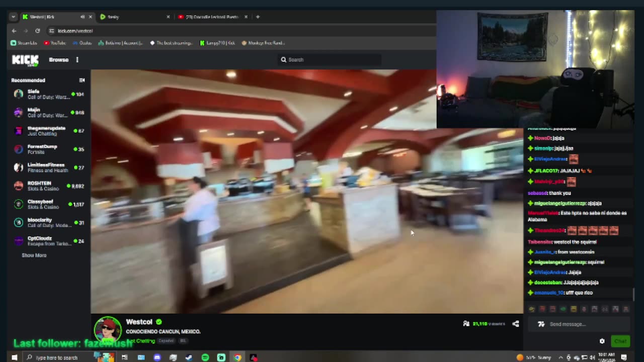This screenshot has height=362, width=644.
Task: Open the Windows Start button
Action: tap(14, 357)
